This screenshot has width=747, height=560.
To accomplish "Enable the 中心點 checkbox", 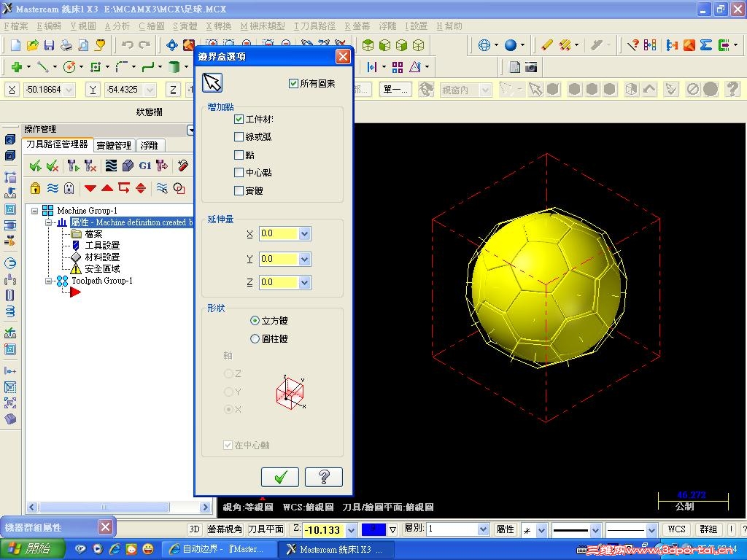I will click(x=239, y=172).
